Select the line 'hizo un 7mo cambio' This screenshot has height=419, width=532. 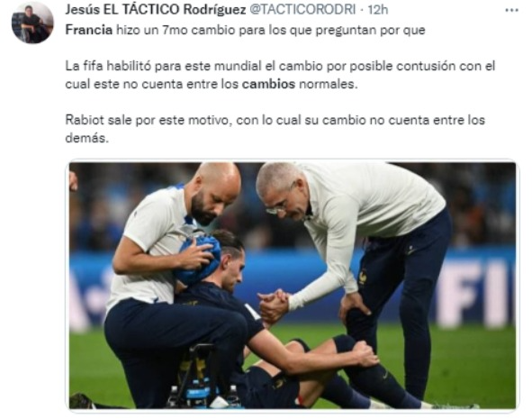click(x=176, y=30)
